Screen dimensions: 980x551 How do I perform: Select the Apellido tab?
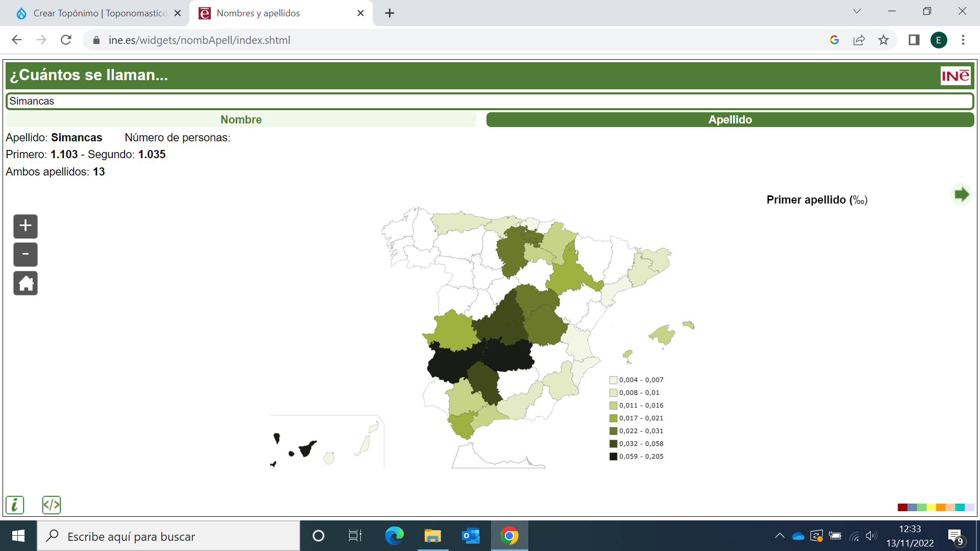[x=730, y=119]
